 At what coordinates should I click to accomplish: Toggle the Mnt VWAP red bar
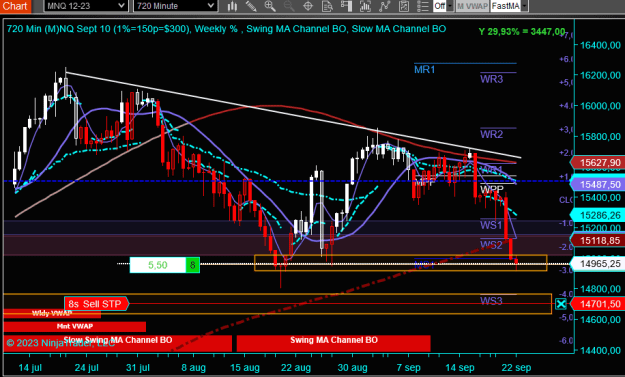pyautogui.click(x=75, y=326)
